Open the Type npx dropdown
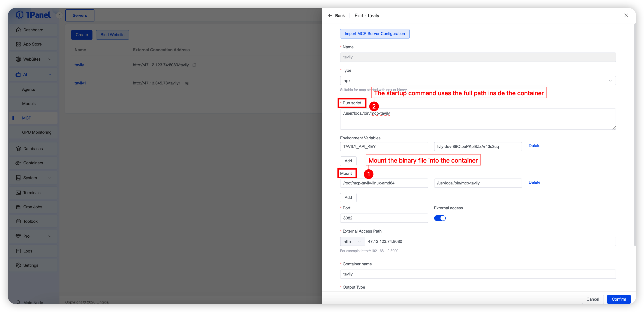 coord(477,81)
